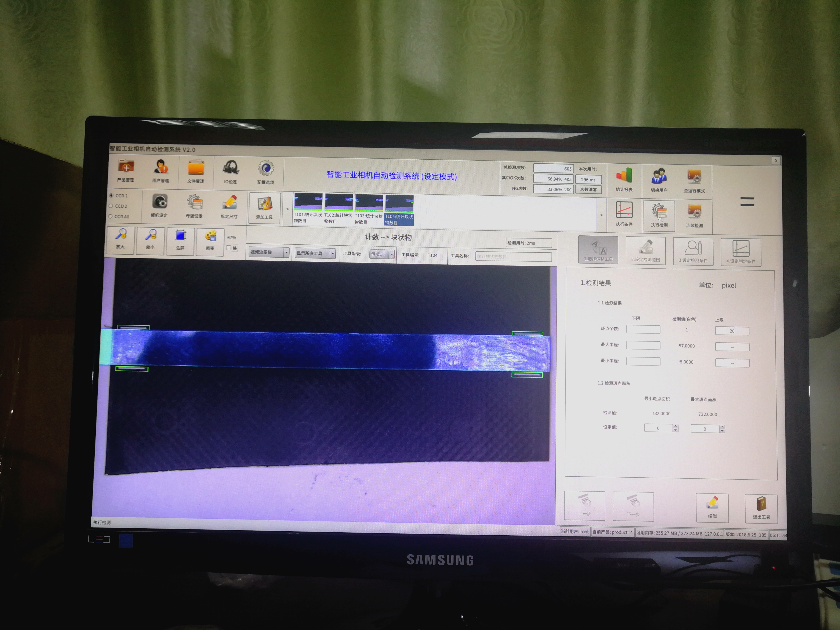The height and width of the screenshot is (630, 840).
Task: Click the 添加工具 add tool icon
Action: pos(265,208)
